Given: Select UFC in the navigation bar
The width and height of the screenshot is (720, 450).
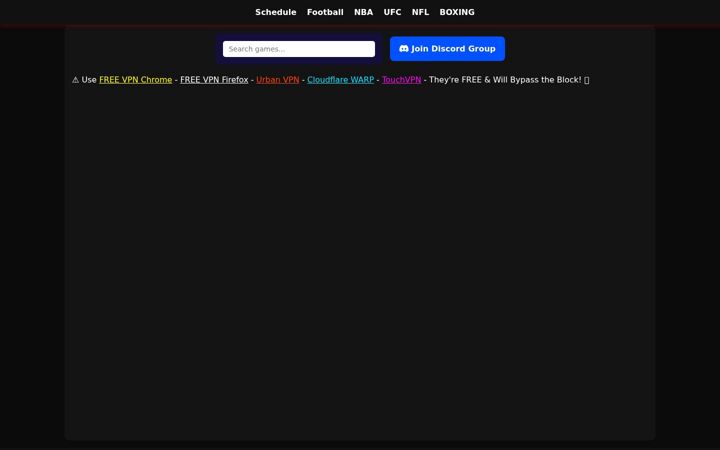Looking at the screenshot, I should tap(392, 12).
